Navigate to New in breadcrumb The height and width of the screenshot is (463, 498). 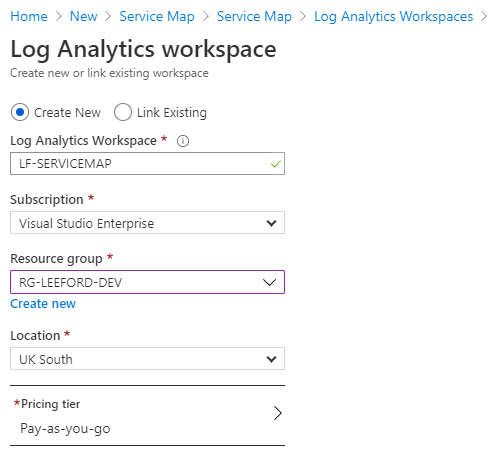(x=84, y=16)
